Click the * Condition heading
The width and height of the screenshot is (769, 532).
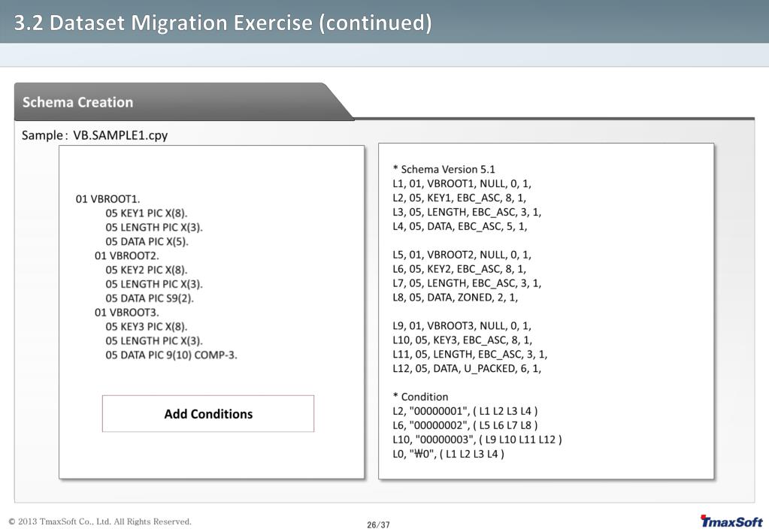click(x=420, y=397)
